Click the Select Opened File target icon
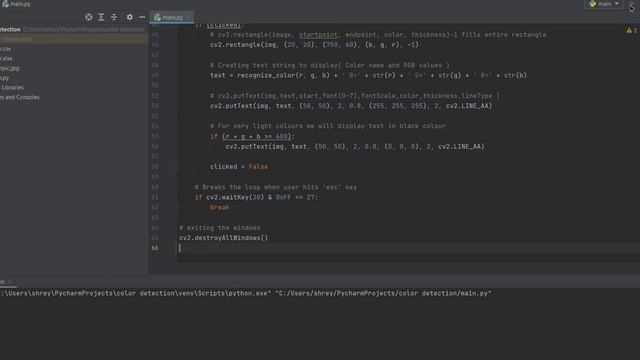 89,17
